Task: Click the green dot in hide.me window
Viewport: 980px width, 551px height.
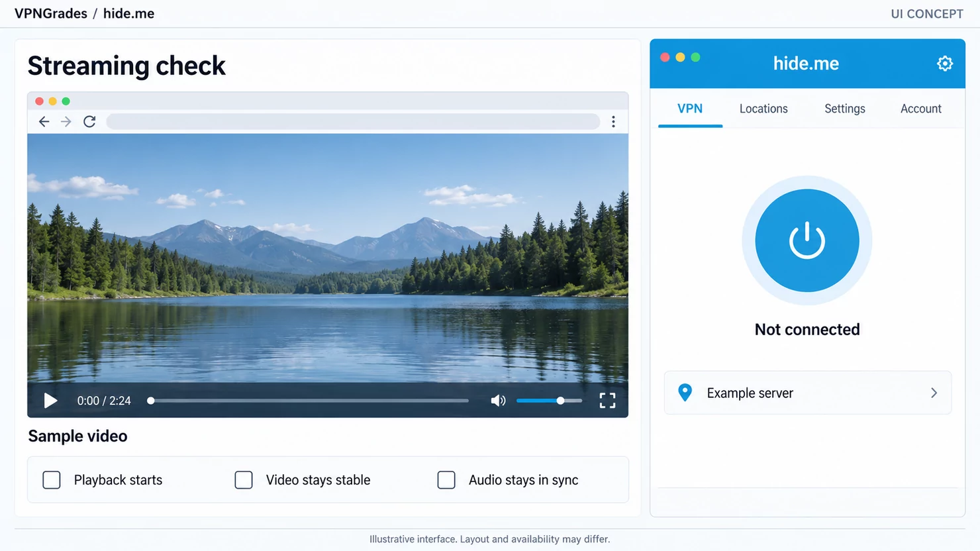Action: click(695, 58)
